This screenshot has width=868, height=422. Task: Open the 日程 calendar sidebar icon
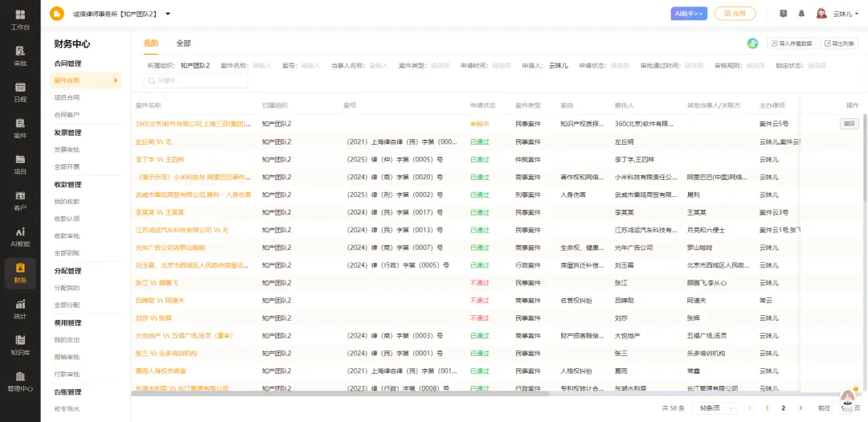(20, 91)
